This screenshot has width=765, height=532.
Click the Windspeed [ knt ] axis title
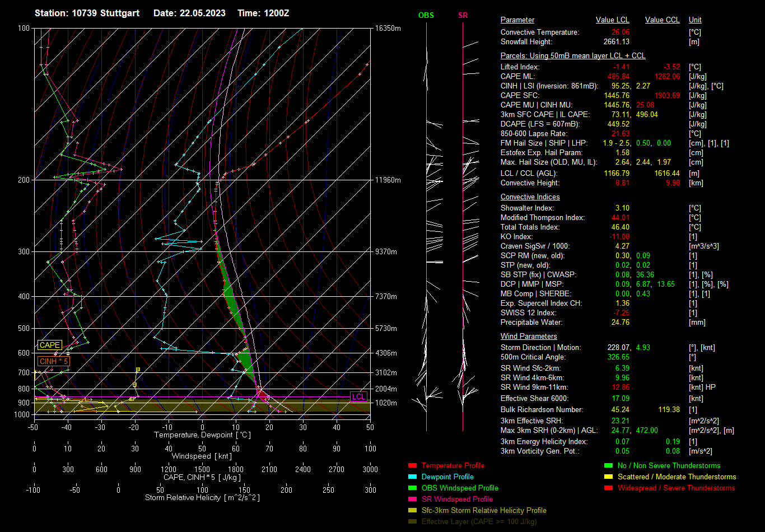(x=202, y=456)
